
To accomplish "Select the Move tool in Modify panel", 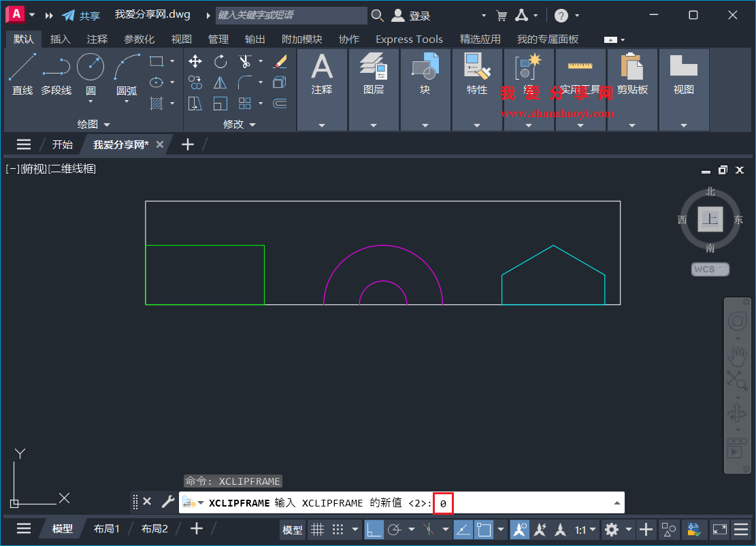I will 195,61.
